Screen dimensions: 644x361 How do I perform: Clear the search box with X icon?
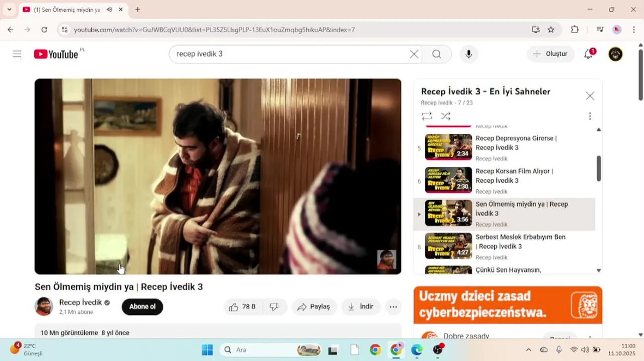coord(414,54)
